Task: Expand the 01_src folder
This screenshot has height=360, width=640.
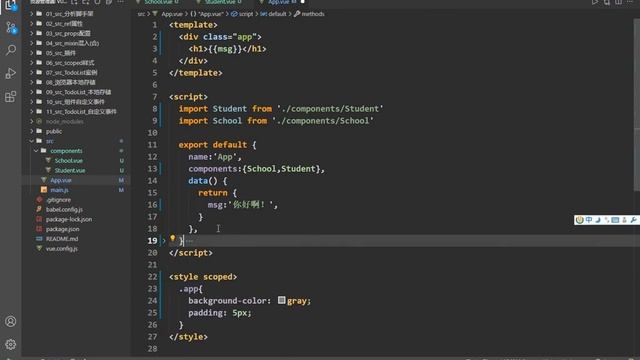Action: click(31, 13)
